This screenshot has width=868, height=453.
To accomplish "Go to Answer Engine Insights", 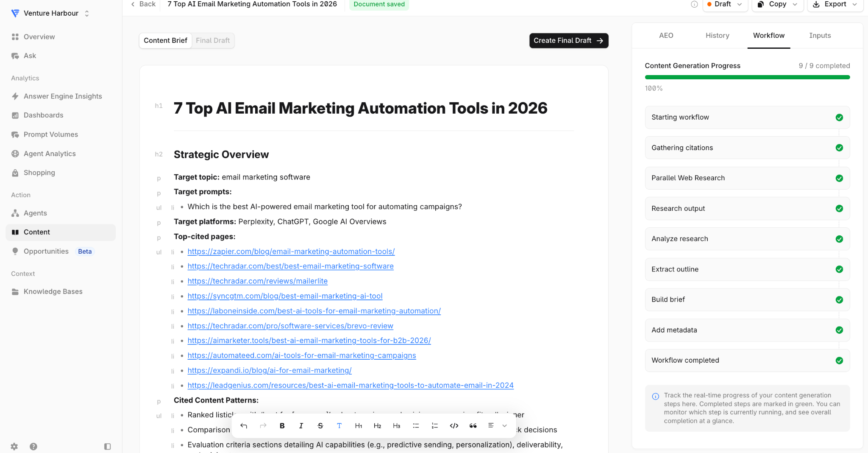I will pyautogui.click(x=61, y=96).
